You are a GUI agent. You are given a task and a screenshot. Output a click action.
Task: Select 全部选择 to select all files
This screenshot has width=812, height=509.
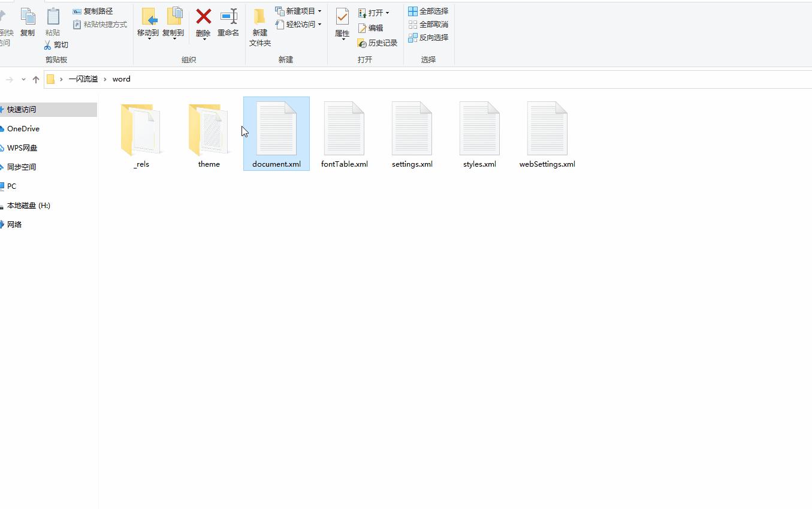(428, 11)
